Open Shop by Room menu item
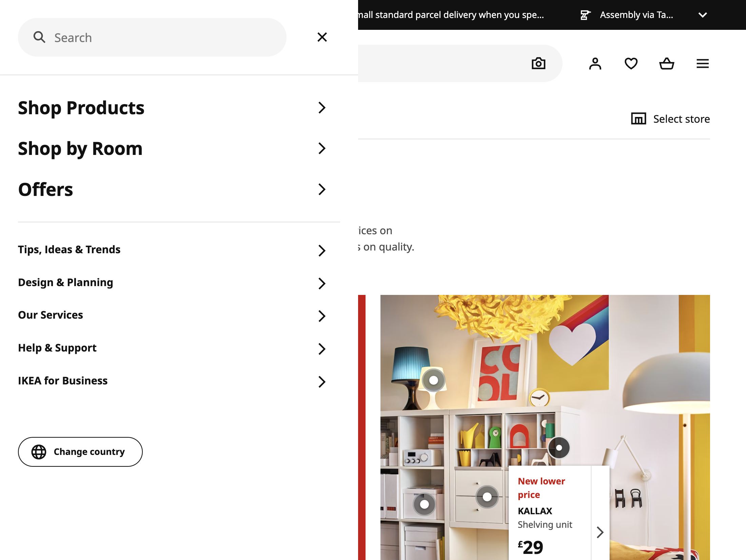Screen dimensions: 746x560 click(80, 148)
